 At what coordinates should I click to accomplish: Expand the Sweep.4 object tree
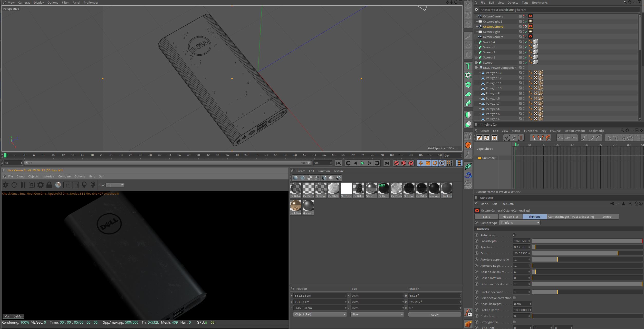pos(476,42)
